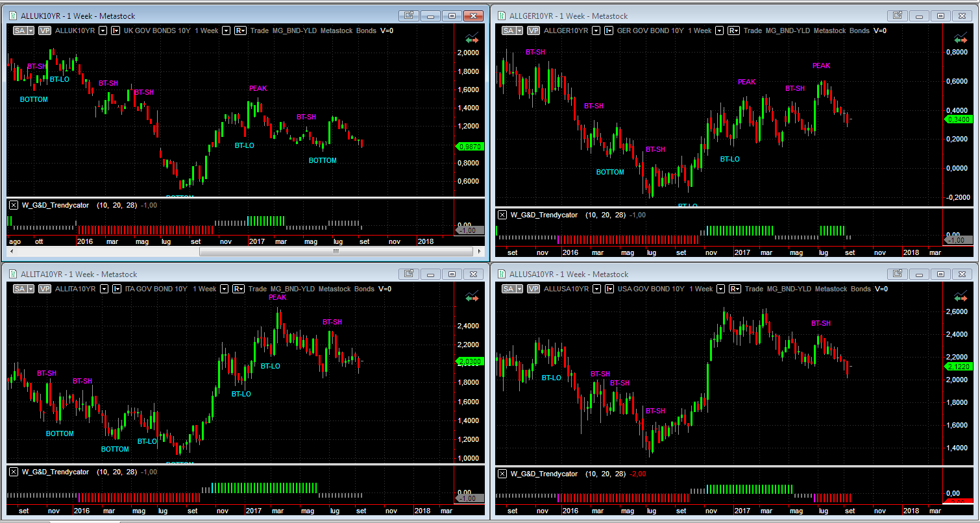Click the green 0,9870 price label
The height and width of the screenshot is (523, 980).
tap(471, 147)
